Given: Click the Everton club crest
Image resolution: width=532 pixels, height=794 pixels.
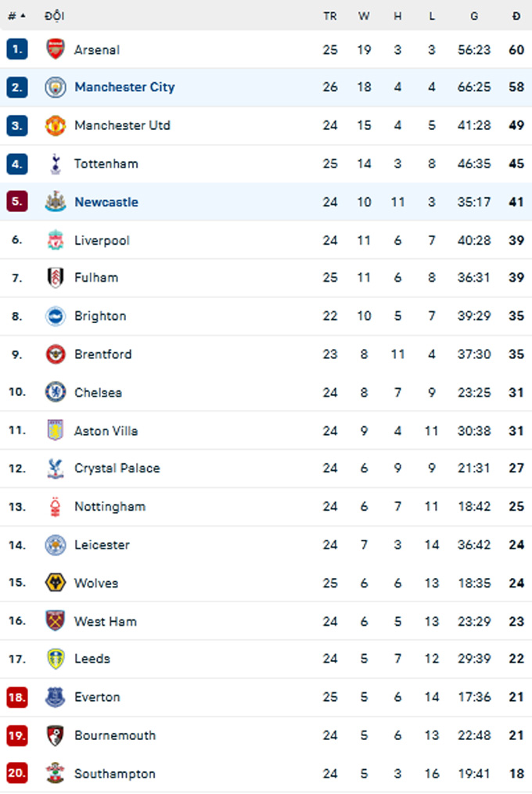Looking at the screenshot, I should [x=56, y=697].
